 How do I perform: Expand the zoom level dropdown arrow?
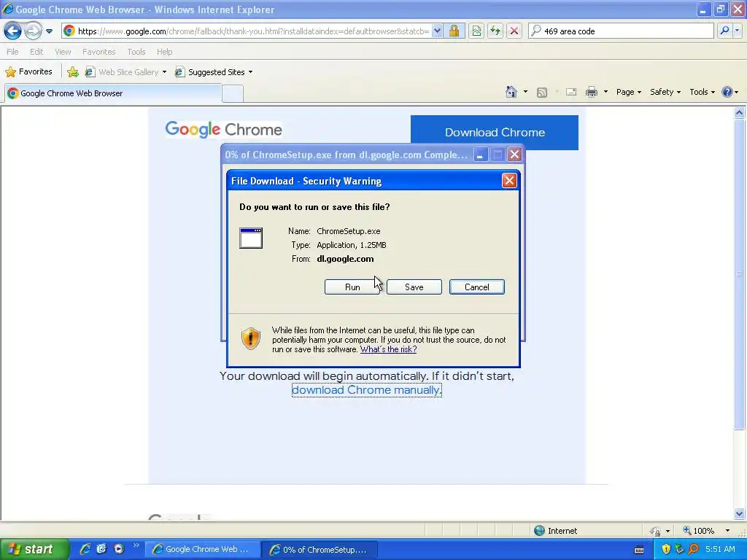[x=727, y=531]
